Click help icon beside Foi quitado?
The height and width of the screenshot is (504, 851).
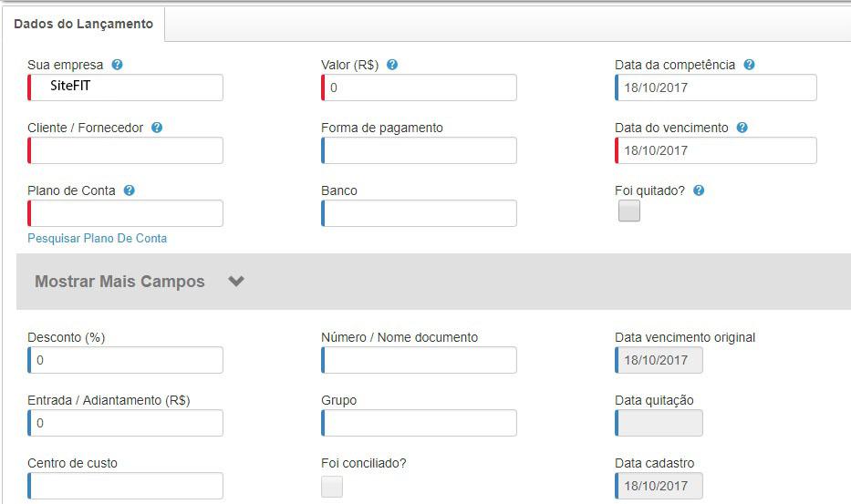700,191
